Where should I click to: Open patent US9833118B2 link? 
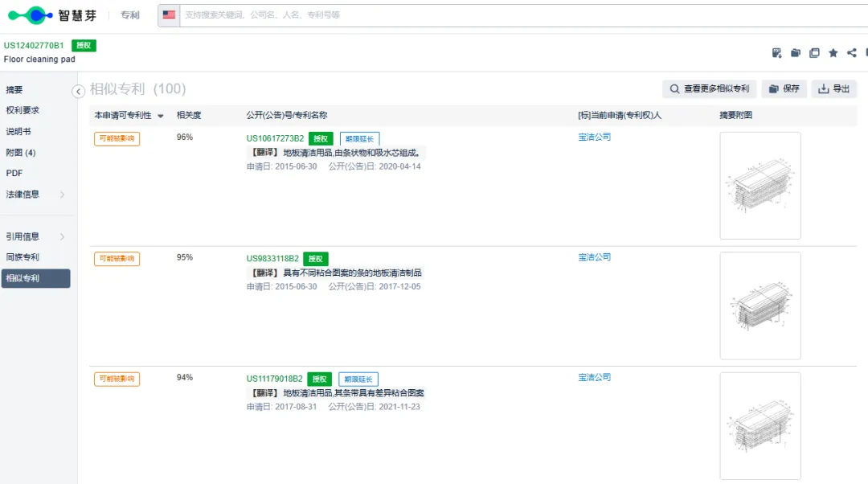(272, 259)
